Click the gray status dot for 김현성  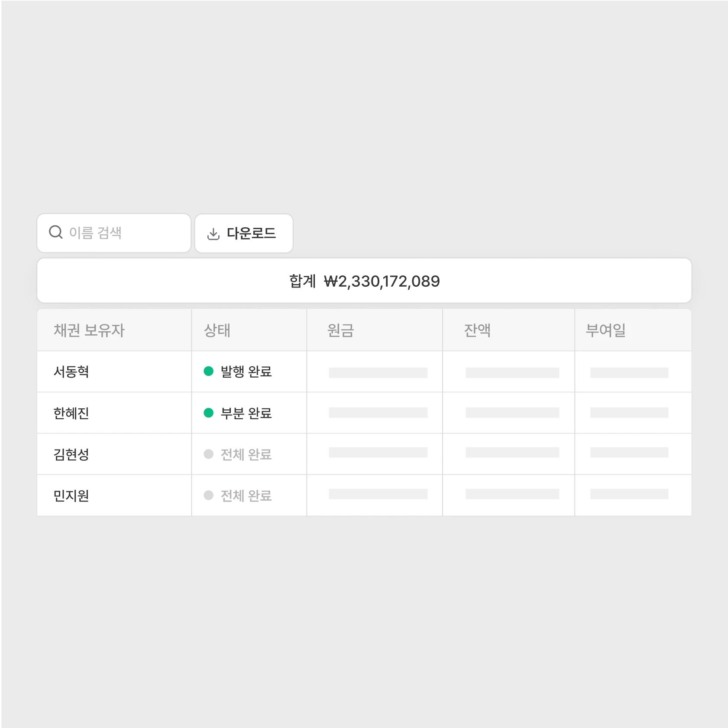(x=208, y=454)
